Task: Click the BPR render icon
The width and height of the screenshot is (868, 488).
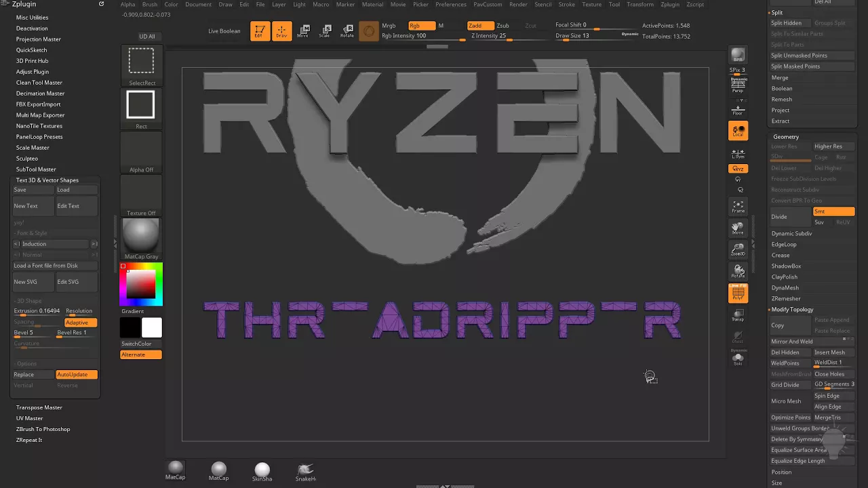Action: 738,55
